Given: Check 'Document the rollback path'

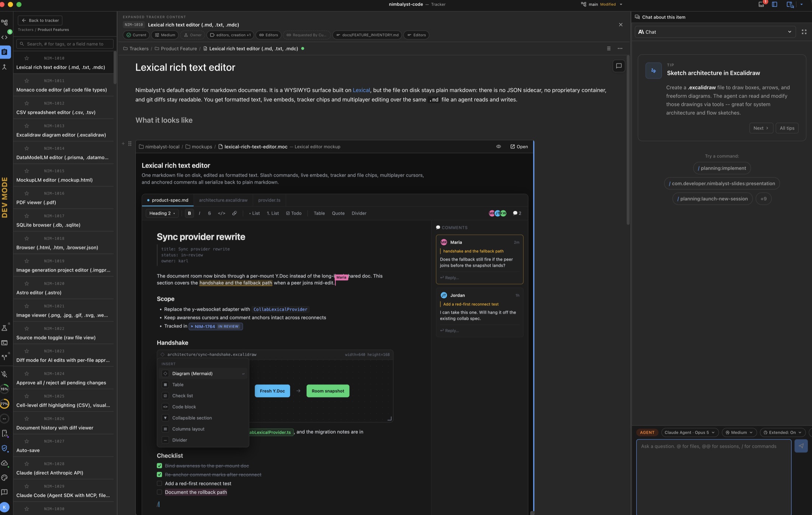Looking at the screenshot, I should [x=159, y=492].
